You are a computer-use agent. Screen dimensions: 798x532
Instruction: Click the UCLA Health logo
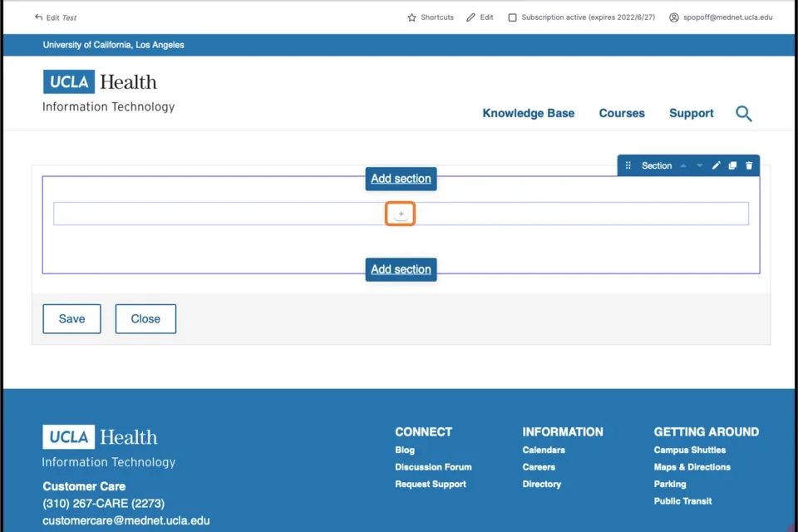tap(100, 81)
